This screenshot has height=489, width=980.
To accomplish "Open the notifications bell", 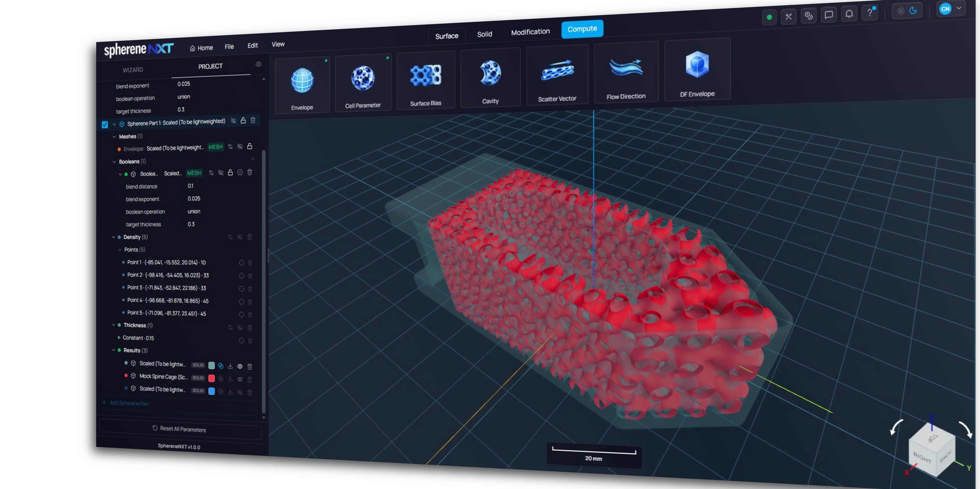I will coord(849,14).
